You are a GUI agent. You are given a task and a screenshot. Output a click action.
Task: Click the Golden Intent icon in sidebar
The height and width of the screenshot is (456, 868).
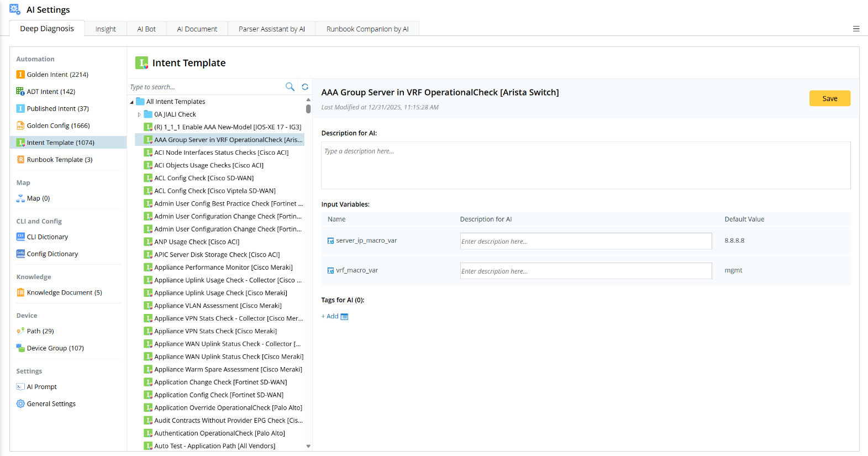(x=20, y=75)
